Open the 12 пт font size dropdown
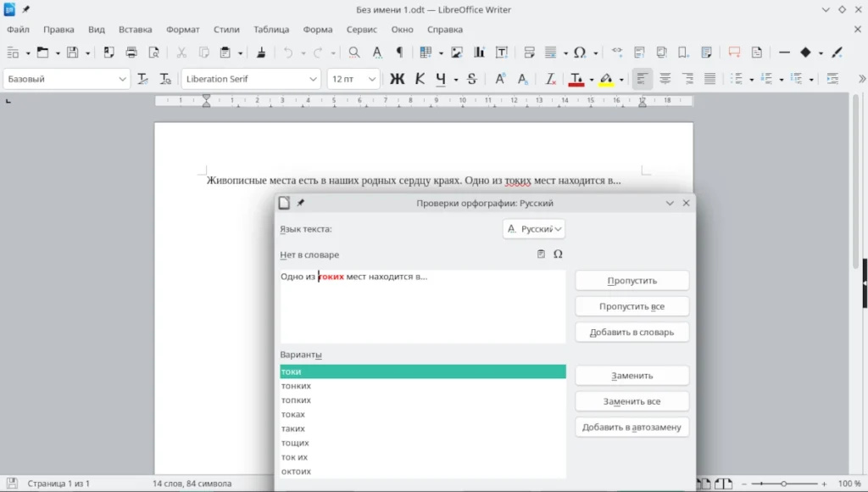 click(x=372, y=79)
